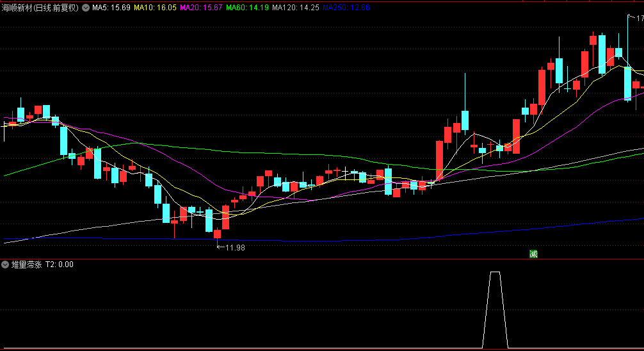This screenshot has height=351, width=644.
Task: Click the candle at the 11.98 low
Action: [x=217, y=234]
